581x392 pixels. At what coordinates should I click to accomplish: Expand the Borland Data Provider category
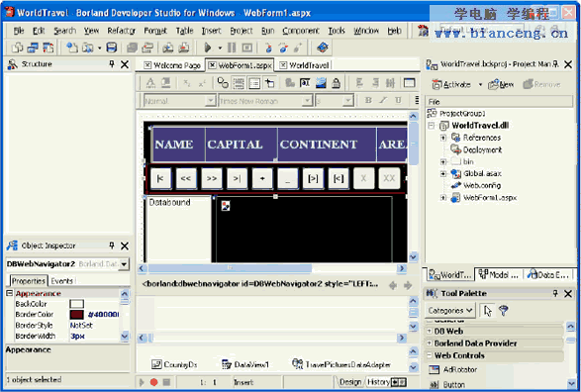430,343
